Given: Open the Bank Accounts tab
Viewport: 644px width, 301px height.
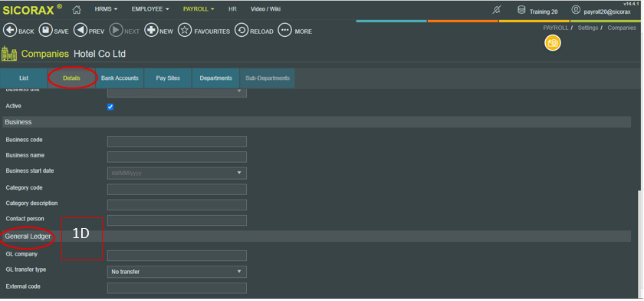Looking at the screenshot, I should (120, 78).
